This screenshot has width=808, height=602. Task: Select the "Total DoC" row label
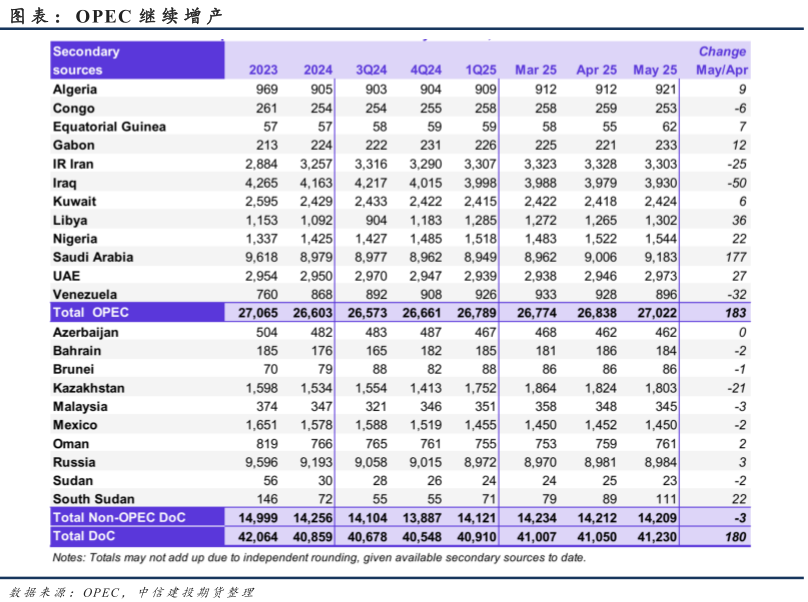(84, 536)
